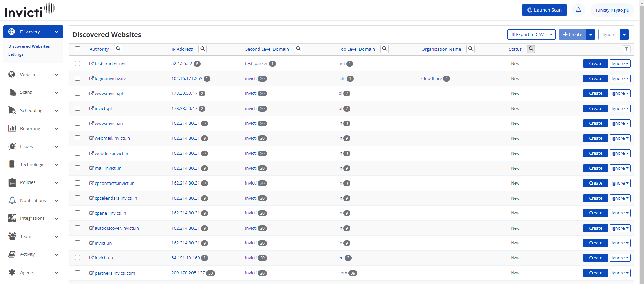Click the Notifications bell icon in sidebar
Screen dimensions: 644x284
(x=12, y=201)
